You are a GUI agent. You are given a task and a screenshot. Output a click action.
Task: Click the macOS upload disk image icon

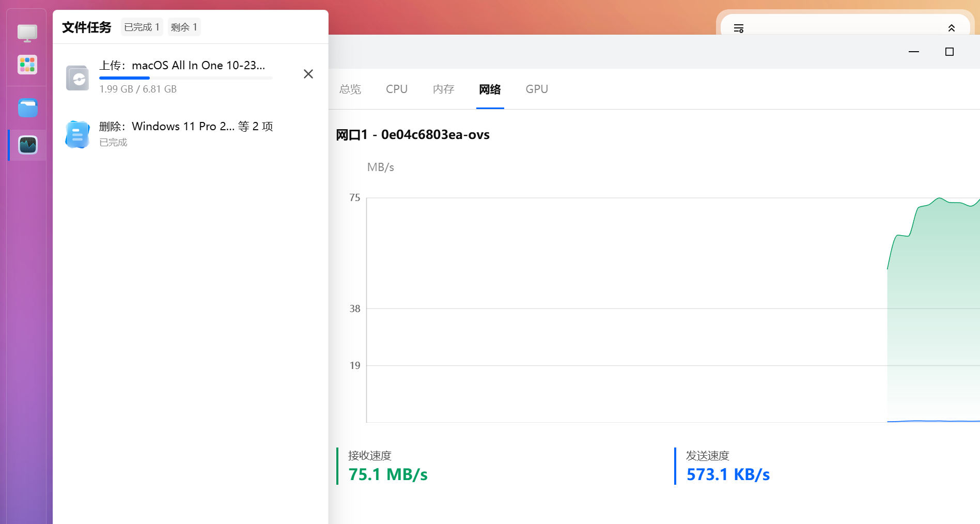77,78
